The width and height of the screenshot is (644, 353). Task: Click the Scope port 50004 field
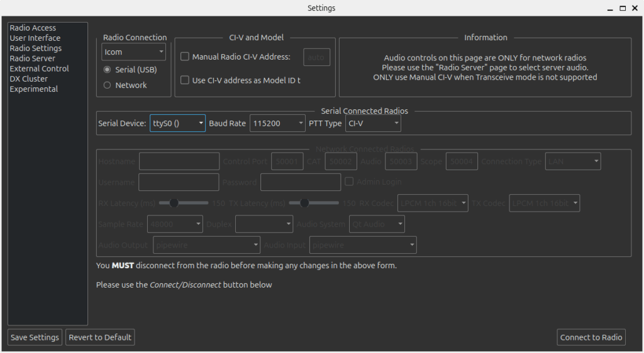(x=462, y=161)
